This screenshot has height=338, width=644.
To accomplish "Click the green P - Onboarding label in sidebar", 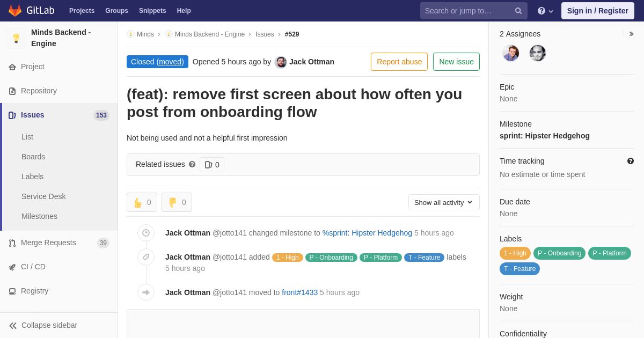I will pos(559,253).
